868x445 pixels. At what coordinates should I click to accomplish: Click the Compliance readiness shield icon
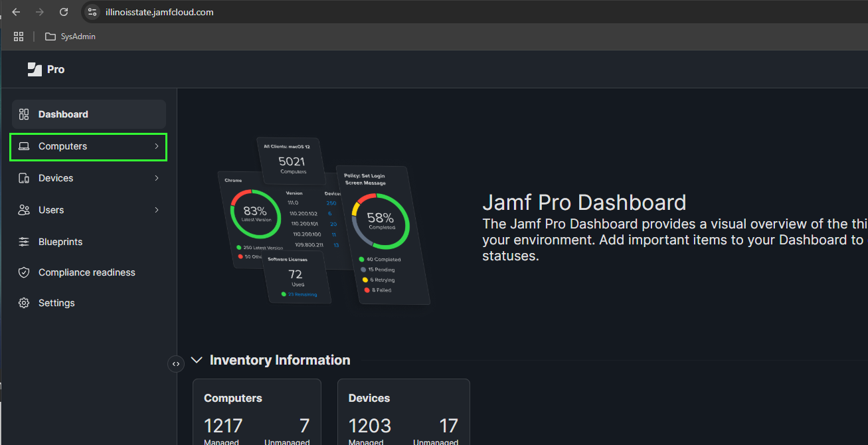pyautogui.click(x=24, y=272)
